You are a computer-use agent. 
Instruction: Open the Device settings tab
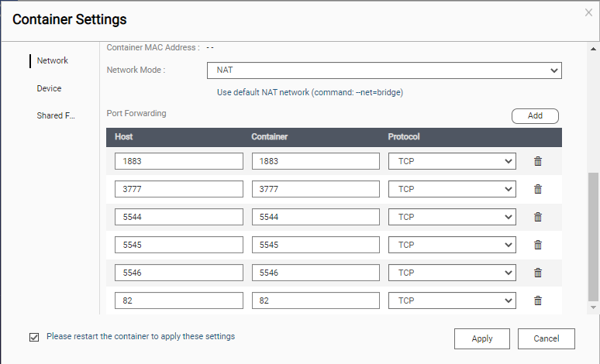(x=49, y=88)
